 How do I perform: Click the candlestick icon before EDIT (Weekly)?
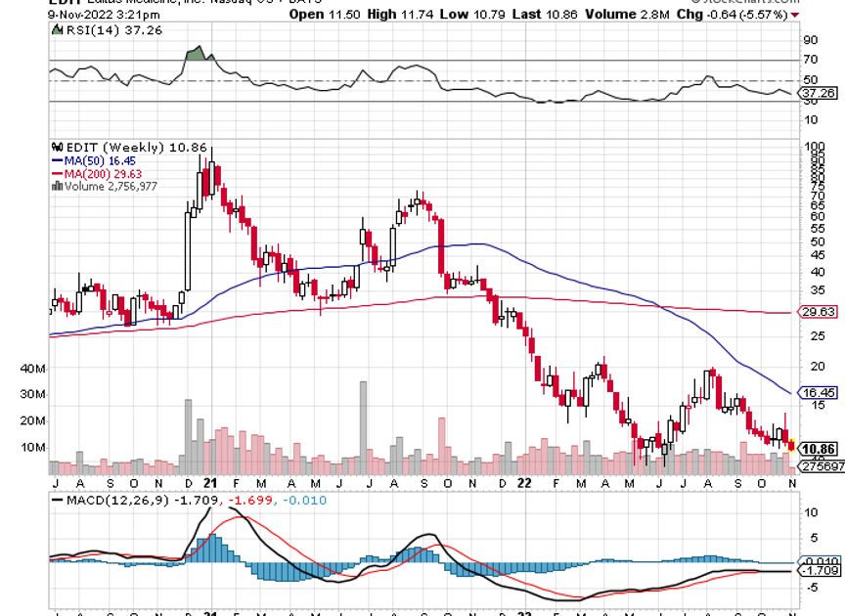click(x=57, y=147)
